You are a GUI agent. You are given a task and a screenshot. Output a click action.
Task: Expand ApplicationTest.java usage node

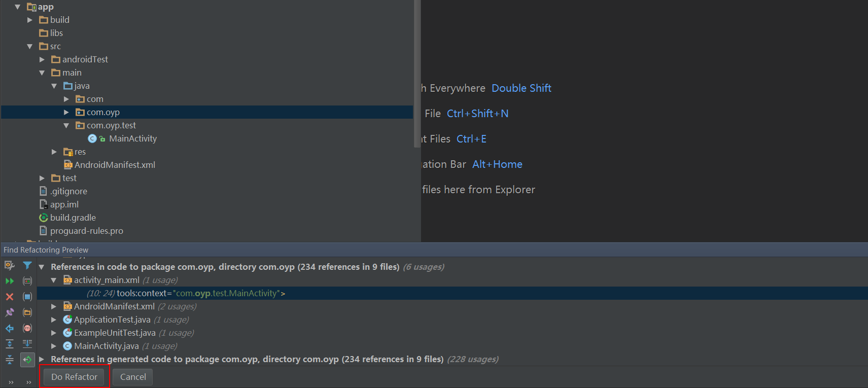tap(54, 320)
